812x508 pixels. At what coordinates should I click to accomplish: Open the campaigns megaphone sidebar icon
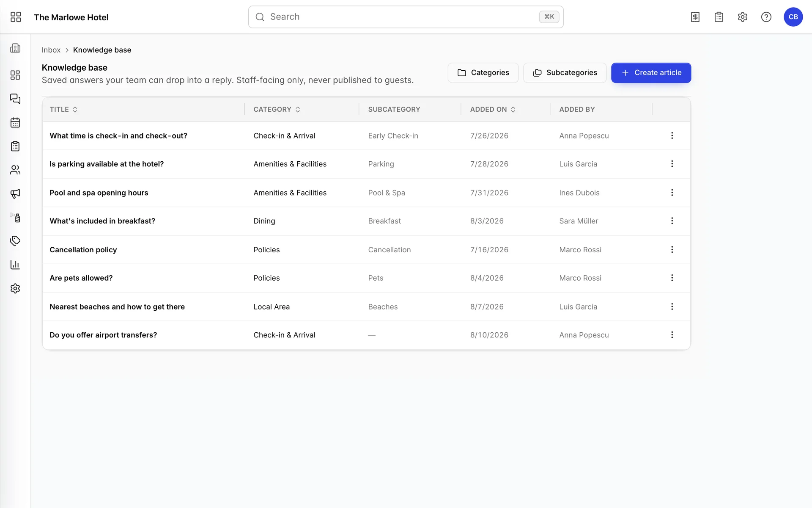click(15, 193)
